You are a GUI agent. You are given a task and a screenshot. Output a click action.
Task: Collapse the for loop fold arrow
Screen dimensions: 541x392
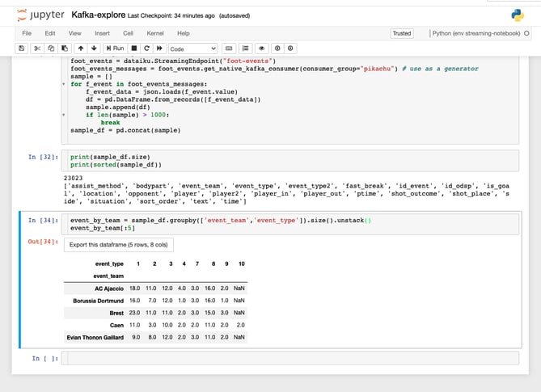[64, 84]
